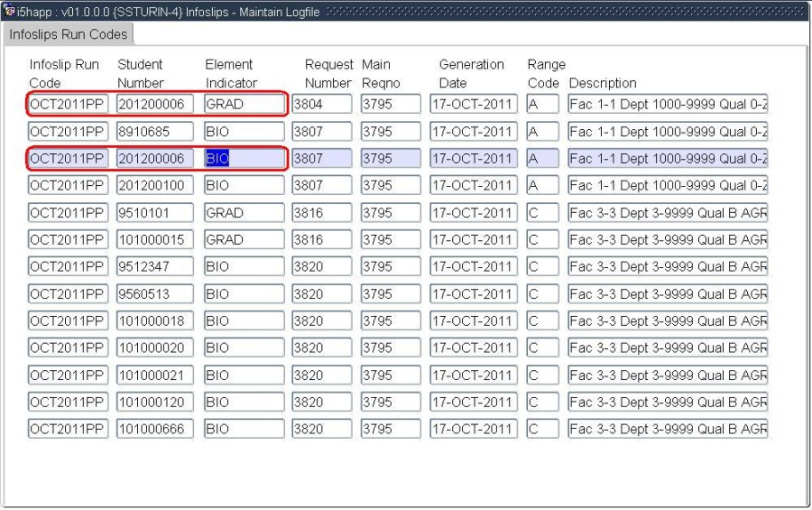The width and height of the screenshot is (812, 510).
Task: Switch to the Infoslips Run Codes tab
Action: (x=69, y=34)
